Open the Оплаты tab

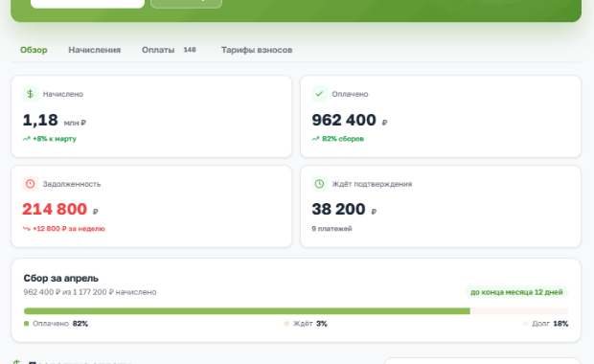tap(158, 50)
